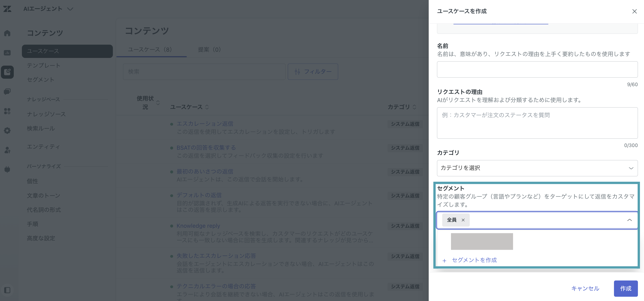644x301 pixels.
Task: Select テンプレート in the content menu
Action: [x=44, y=65]
